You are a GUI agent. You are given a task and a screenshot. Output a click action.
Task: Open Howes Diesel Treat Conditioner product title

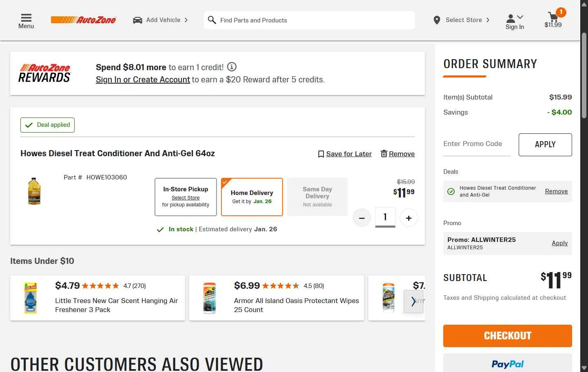[117, 153]
